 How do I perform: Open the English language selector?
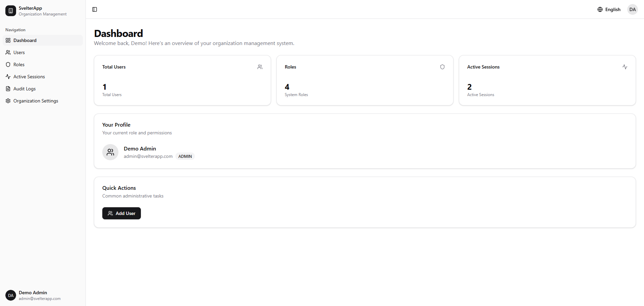click(x=613, y=9)
